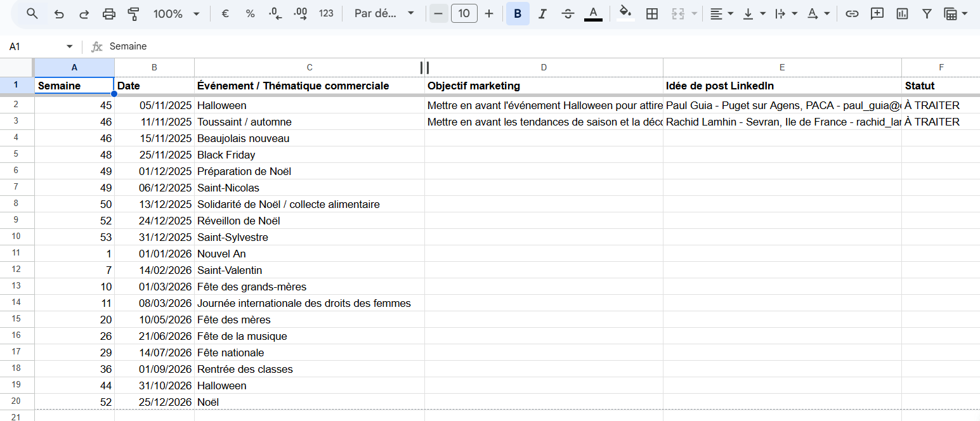
Task: Toggle bold formatting off
Action: click(x=518, y=14)
